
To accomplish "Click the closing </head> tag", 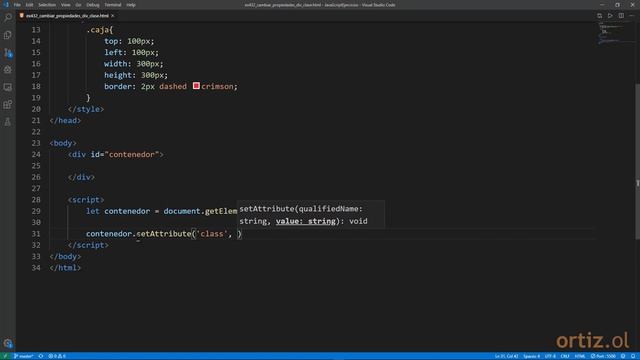I will tap(65, 120).
